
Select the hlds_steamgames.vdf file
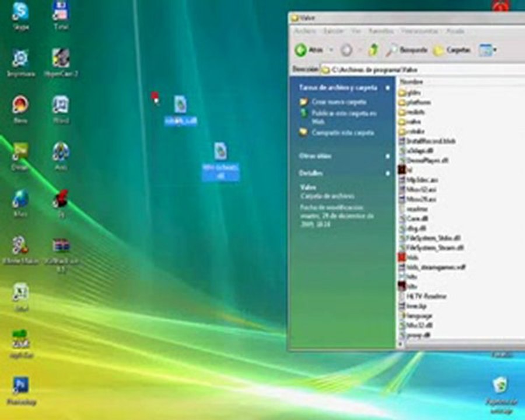point(432,267)
